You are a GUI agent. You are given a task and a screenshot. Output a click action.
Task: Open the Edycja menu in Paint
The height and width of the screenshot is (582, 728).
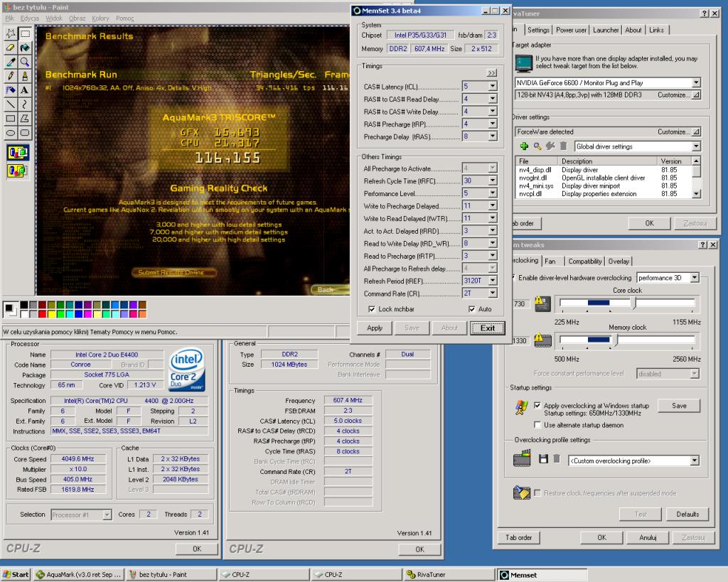click(29, 18)
